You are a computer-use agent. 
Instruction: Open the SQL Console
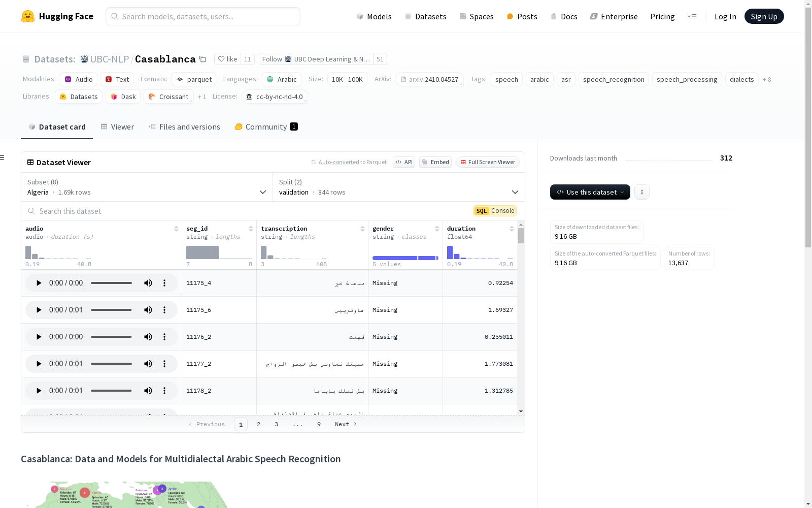495,211
